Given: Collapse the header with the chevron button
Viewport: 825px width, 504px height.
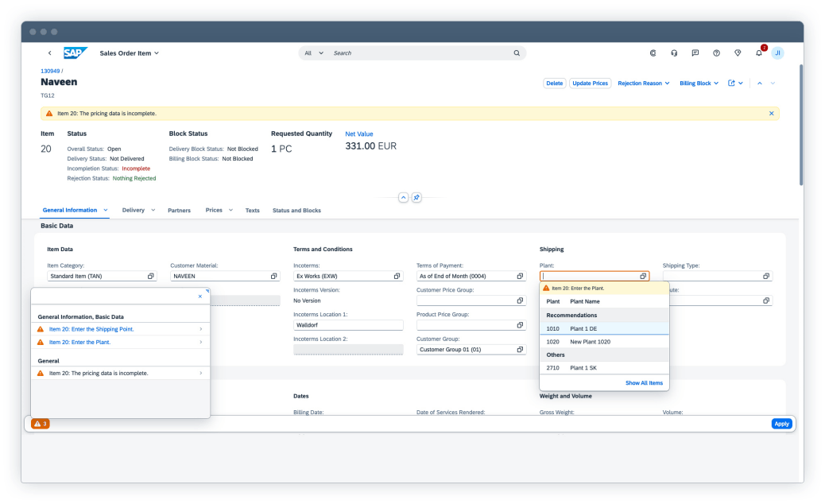Looking at the screenshot, I should [403, 197].
